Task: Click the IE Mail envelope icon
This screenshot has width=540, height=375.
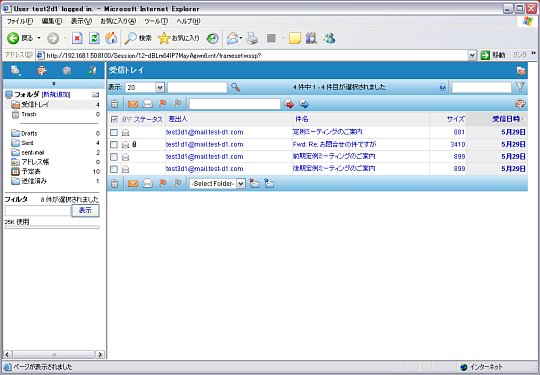Action: tap(232, 38)
